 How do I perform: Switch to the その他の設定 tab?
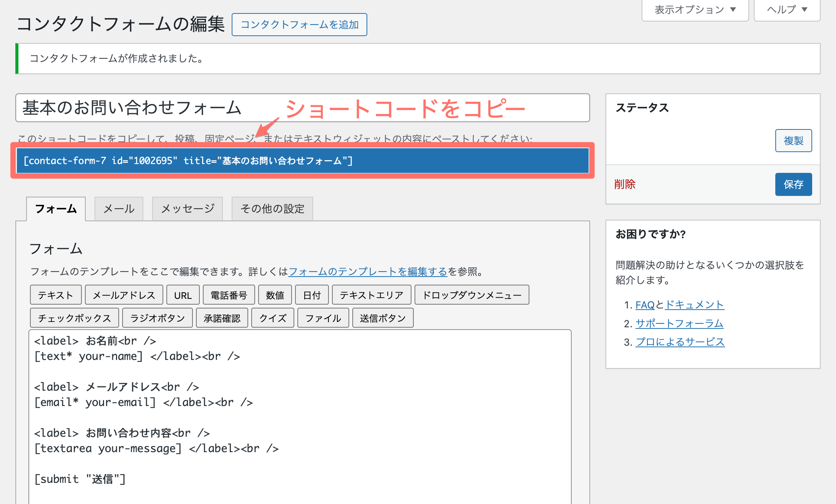pyautogui.click(x=272, y=209)
